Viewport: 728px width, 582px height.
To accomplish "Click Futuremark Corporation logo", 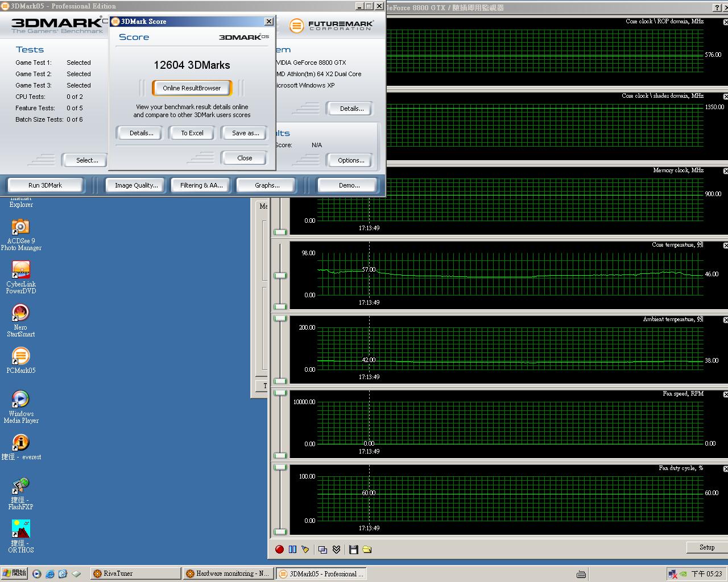I will pyautogui.click(x=332, y=26).
